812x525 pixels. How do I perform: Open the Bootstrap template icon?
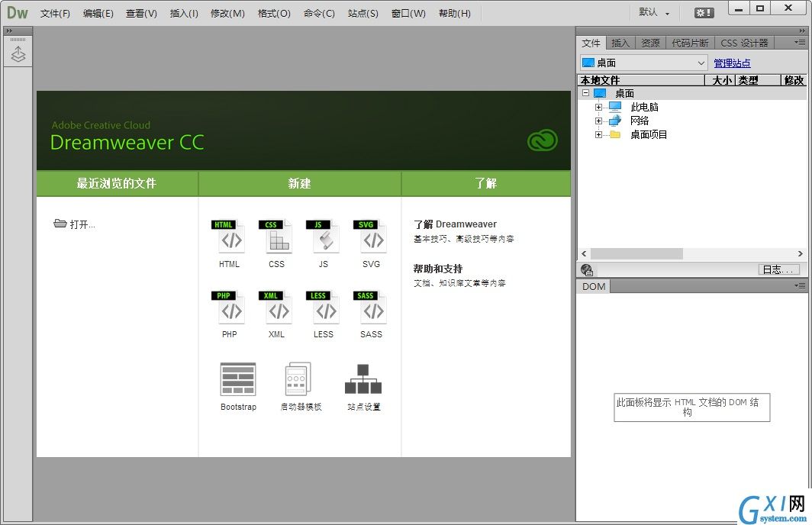(x=238, y=379)
